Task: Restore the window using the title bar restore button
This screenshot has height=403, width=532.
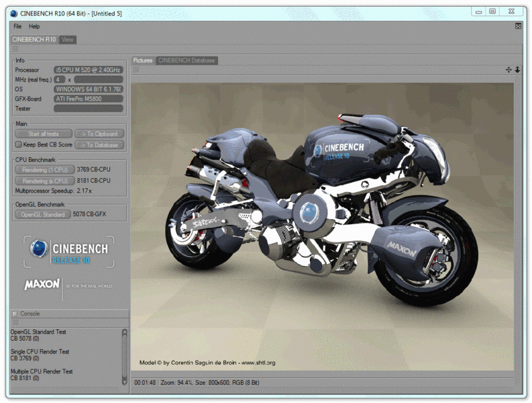Action: point(492,11)
